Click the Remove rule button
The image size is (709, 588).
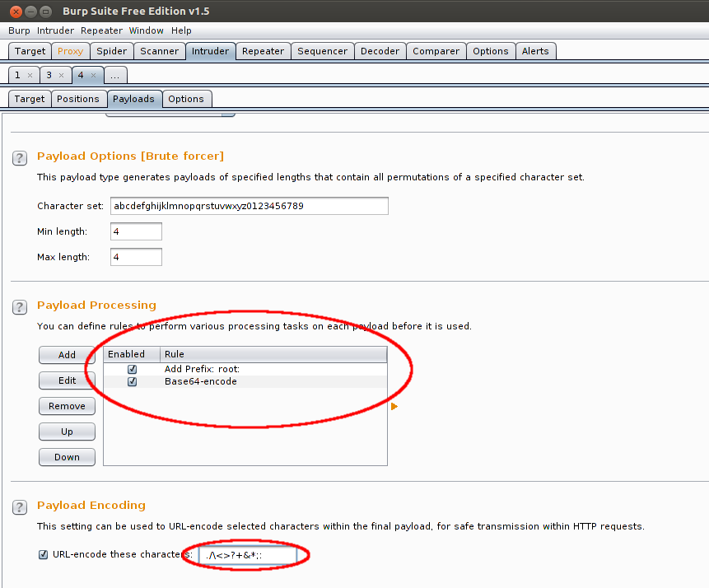click(x=67, y=406)
